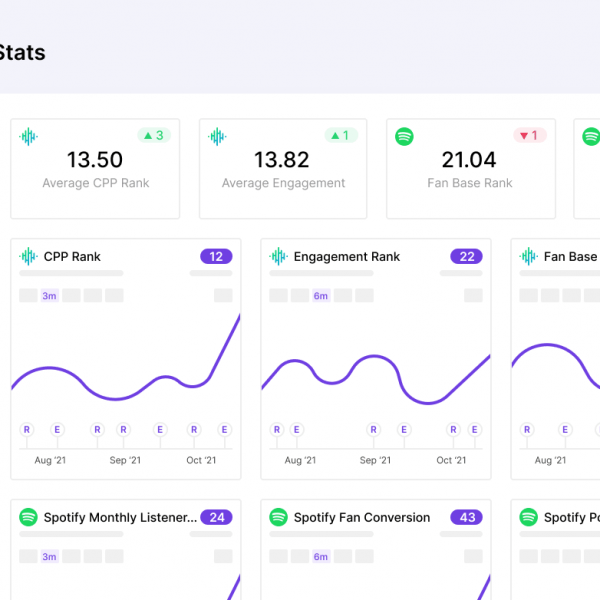The image size is (600, 600).
Task: Select 3m range in Spotify Monthly Listener chart
Action: point(49,557)
